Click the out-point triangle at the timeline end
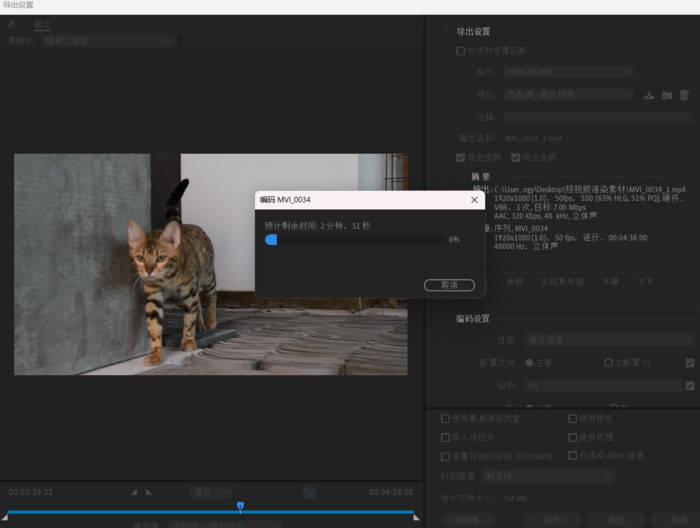 coord(416,518)
